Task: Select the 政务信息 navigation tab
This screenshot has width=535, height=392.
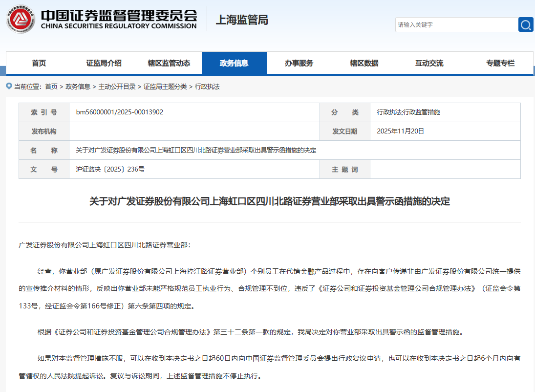Action: pyautogui.click(x=234, y=63)
